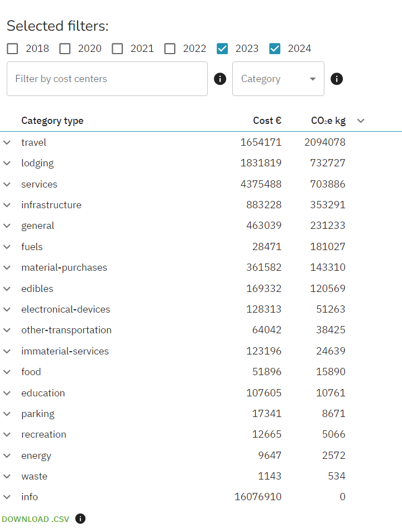Expand the travel category row

[x=7, y=142]
